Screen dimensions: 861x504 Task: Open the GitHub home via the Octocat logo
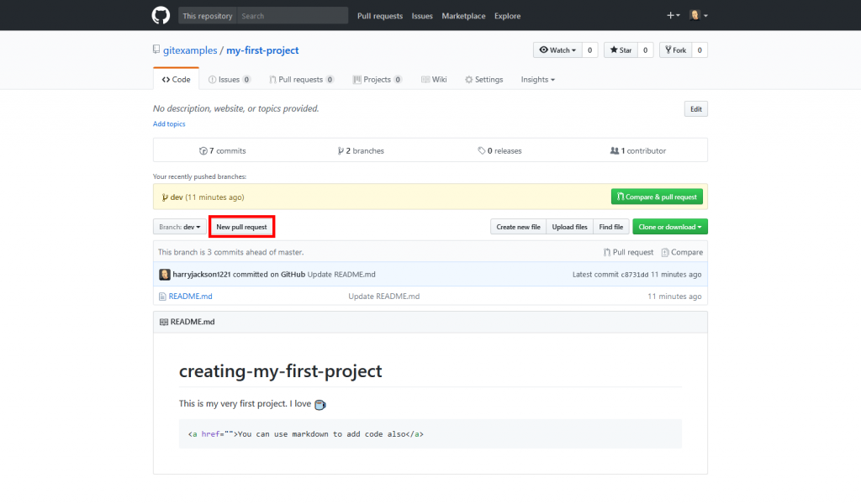[x=161, y=15]
